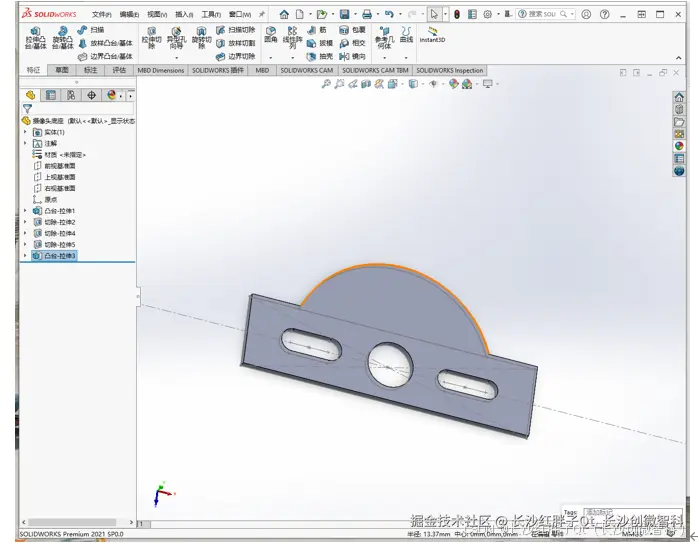Image resolution: width=698 pixels, height=543 pixels.
Task: Open the appearances color wheel in task pane
Action: click(680, 146)
